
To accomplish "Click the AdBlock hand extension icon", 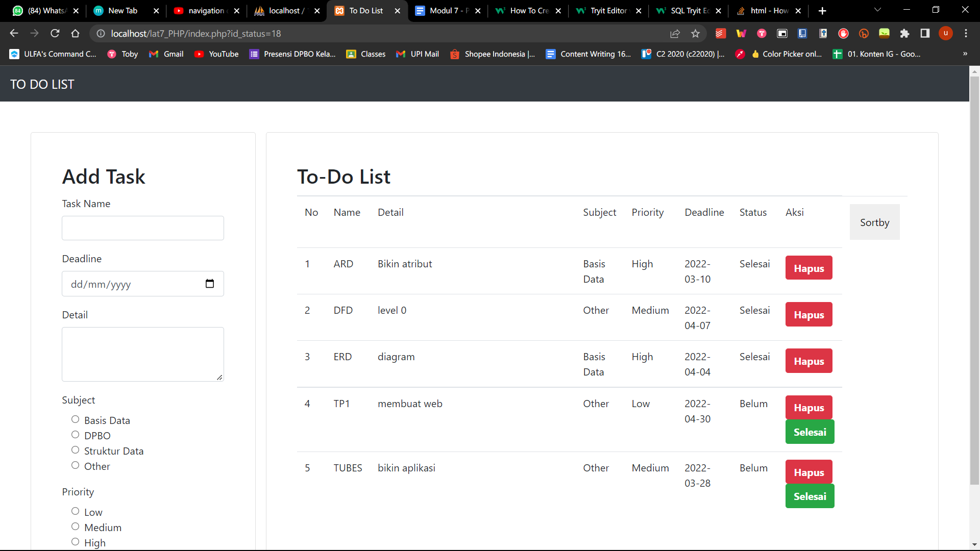I will [x=844, y=34].
